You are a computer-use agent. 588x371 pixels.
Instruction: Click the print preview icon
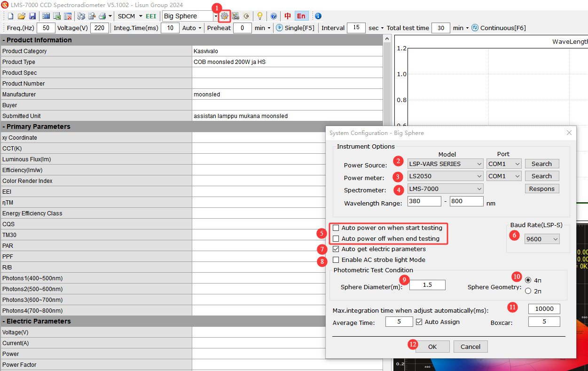(92, 16)
